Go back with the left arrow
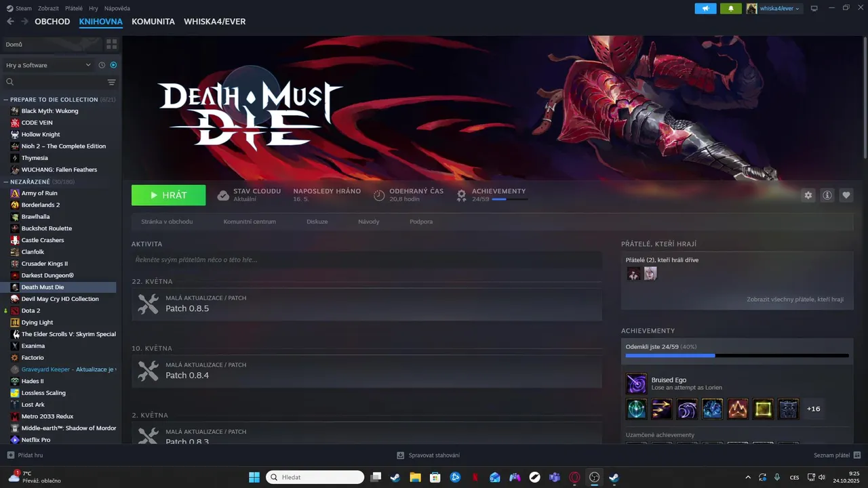This screenshot has width=868, height=488. (x=10, y=21)
